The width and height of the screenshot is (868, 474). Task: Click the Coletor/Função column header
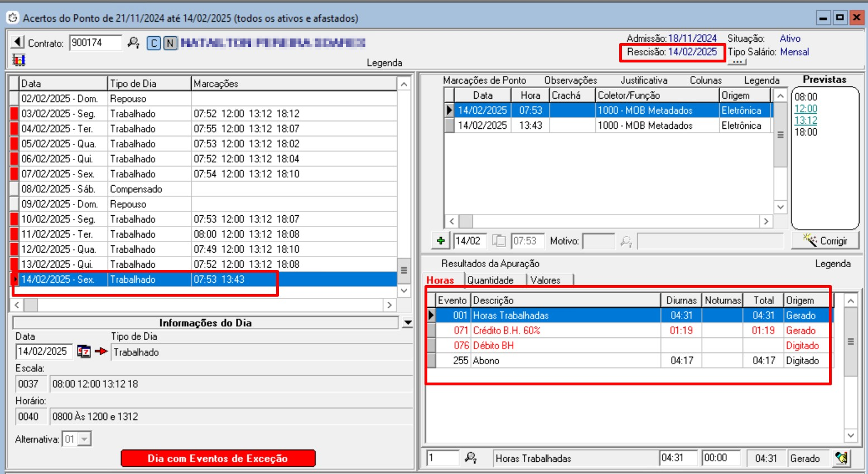(657, 95)
